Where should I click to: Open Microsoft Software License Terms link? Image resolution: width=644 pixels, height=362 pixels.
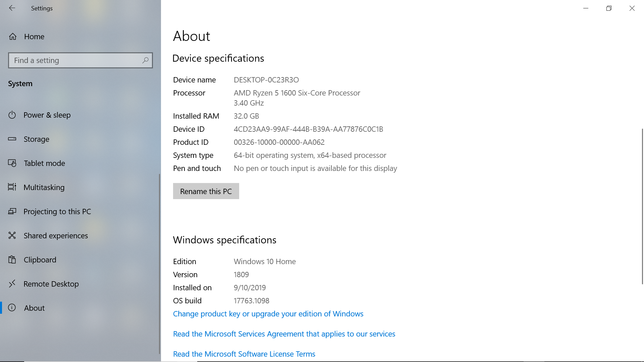coord(244,354)
